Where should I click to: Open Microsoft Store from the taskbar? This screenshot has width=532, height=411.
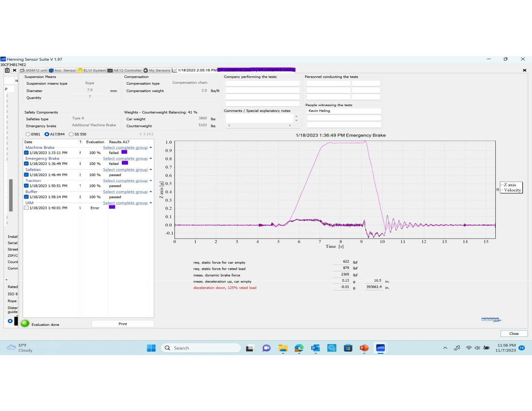(348, 348)
